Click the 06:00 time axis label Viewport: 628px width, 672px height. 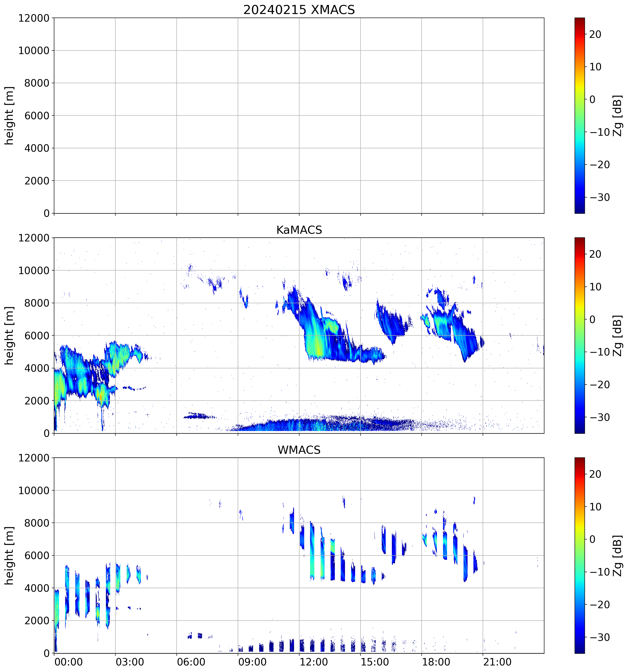pos(191,662)
